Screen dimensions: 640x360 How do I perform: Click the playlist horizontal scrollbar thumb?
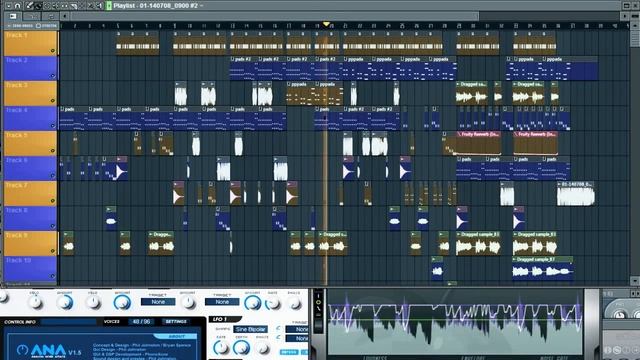coord(274,16)
